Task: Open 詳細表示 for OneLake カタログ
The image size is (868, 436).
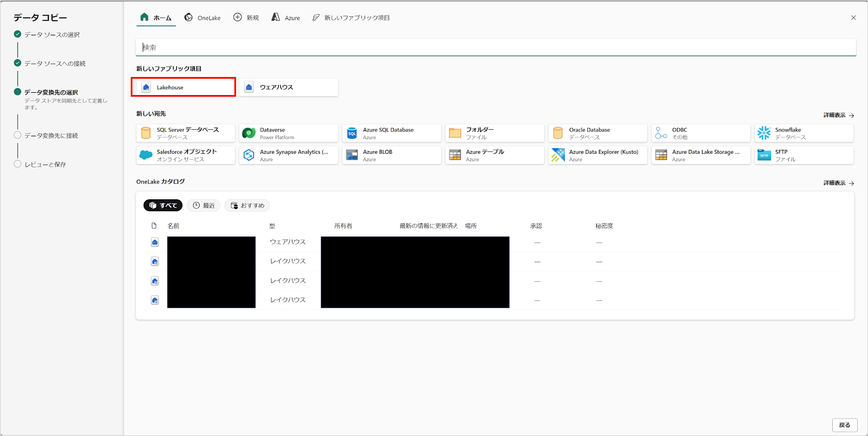Action: (839, 183)
